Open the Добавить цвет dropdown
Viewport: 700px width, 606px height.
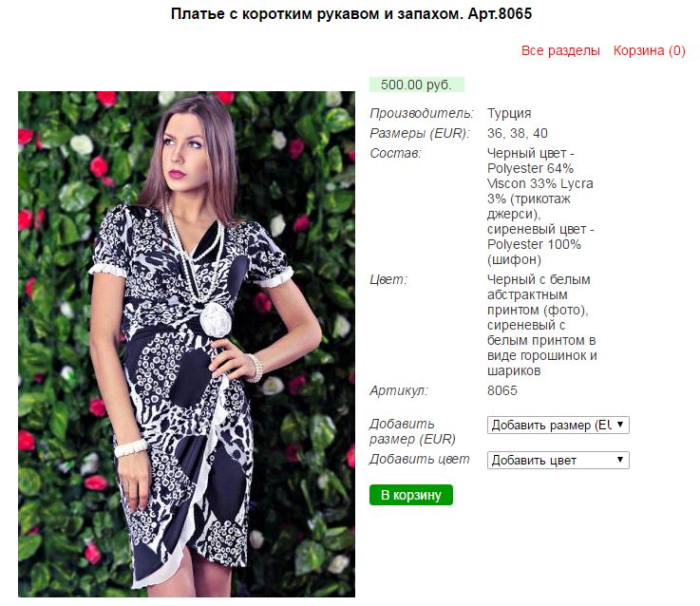pos(558,460)
